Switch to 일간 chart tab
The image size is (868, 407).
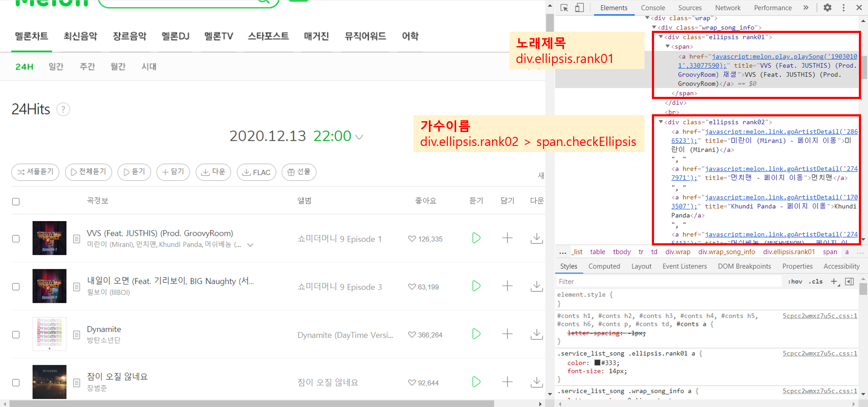[x=56, y=66]
